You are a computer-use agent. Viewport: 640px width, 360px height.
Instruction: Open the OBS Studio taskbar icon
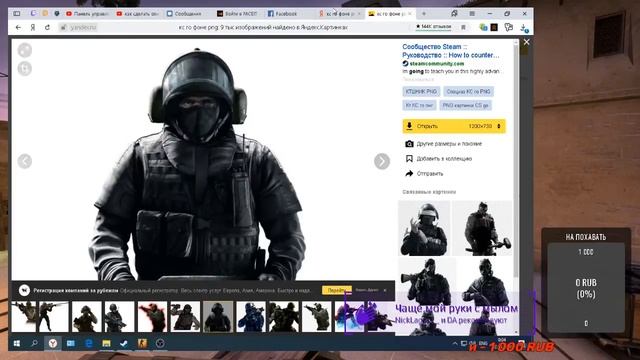tap(160, 344)
